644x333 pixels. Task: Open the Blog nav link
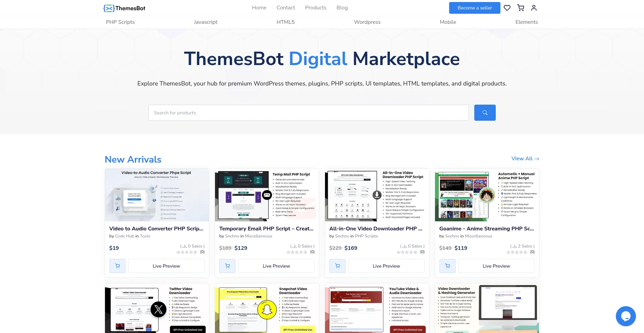pyautogui.click(x=342, y=8)
